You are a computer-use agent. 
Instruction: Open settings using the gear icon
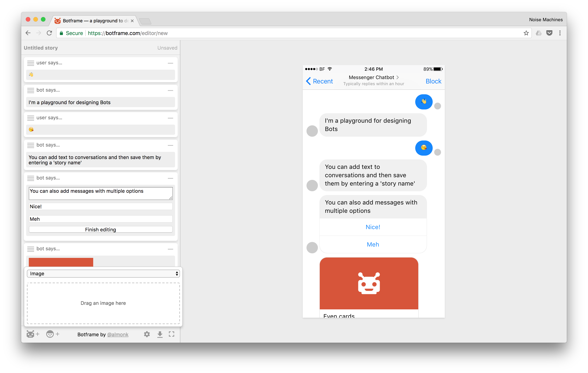147,334
